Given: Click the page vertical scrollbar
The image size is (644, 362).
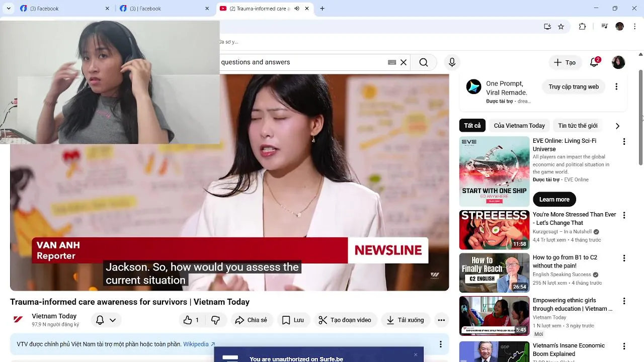Looking at the screenshot, I should coord(640,118).
